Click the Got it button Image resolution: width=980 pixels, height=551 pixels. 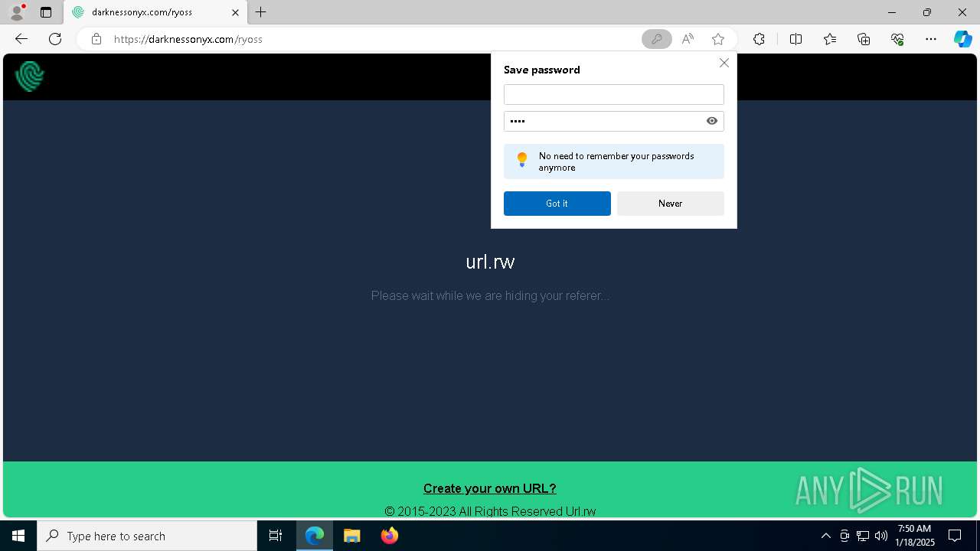(x=557, y=204)
